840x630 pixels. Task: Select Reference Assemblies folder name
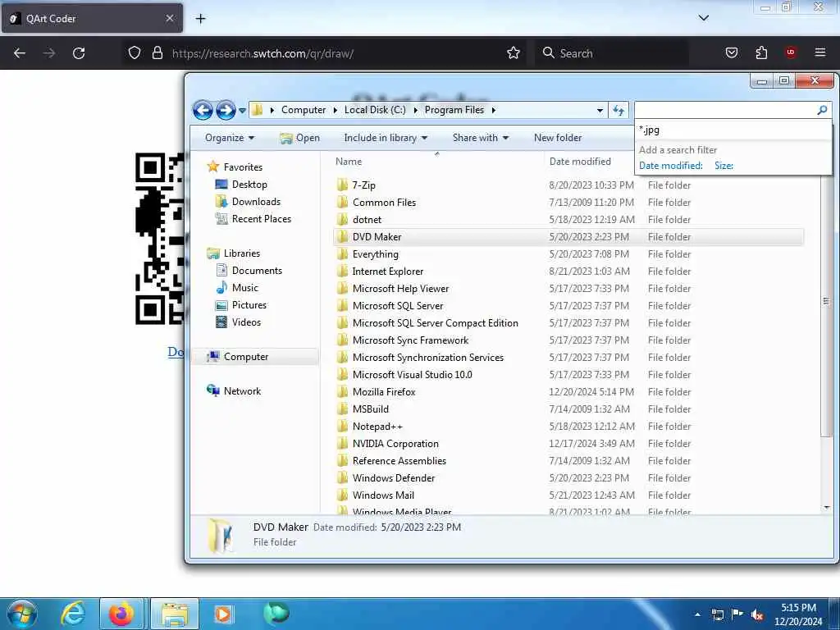(x=399, y=461)
